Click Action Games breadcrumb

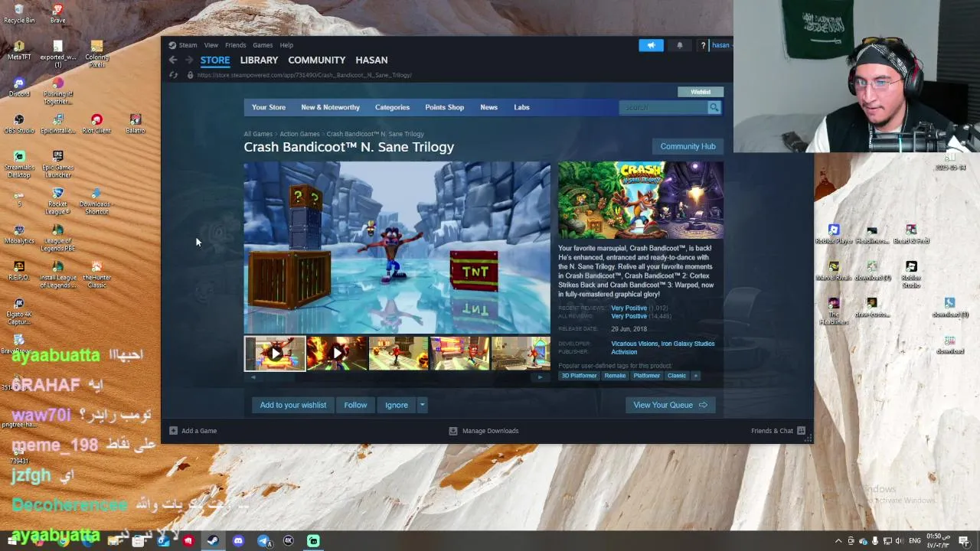(299, 134)
